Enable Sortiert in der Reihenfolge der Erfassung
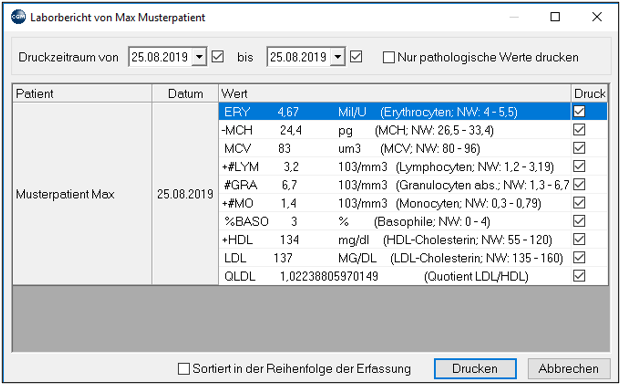621x385 pixels. tap(184, 369)
